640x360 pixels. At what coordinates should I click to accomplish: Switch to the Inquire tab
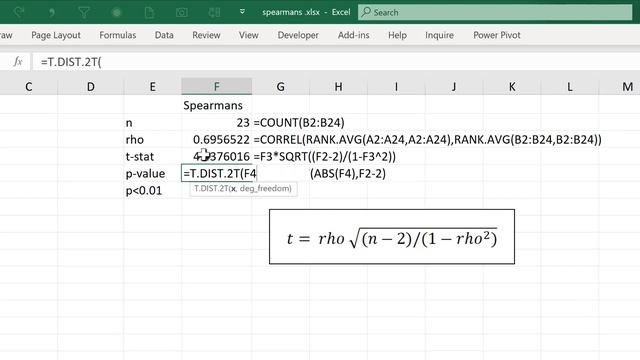click(x=439, y=36)
